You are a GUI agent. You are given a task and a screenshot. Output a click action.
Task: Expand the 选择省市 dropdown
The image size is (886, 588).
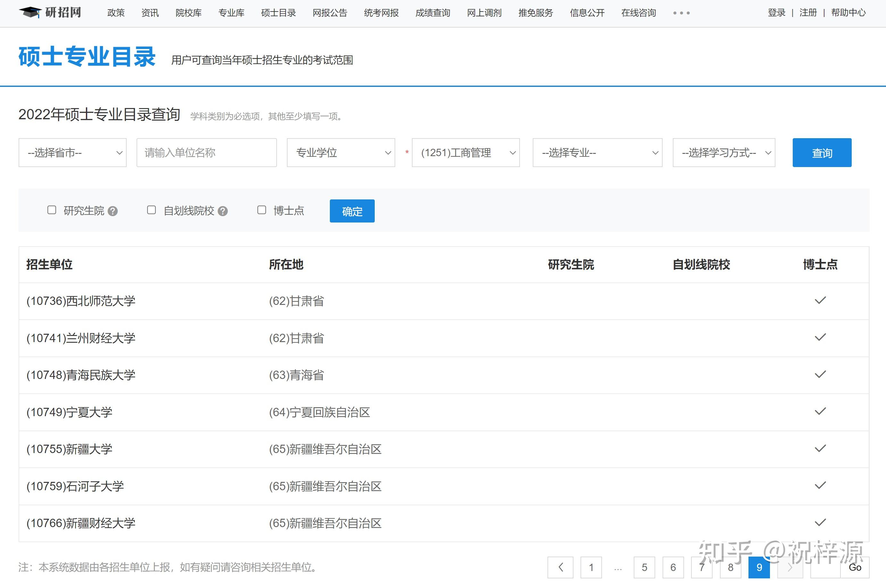point(72,153)
